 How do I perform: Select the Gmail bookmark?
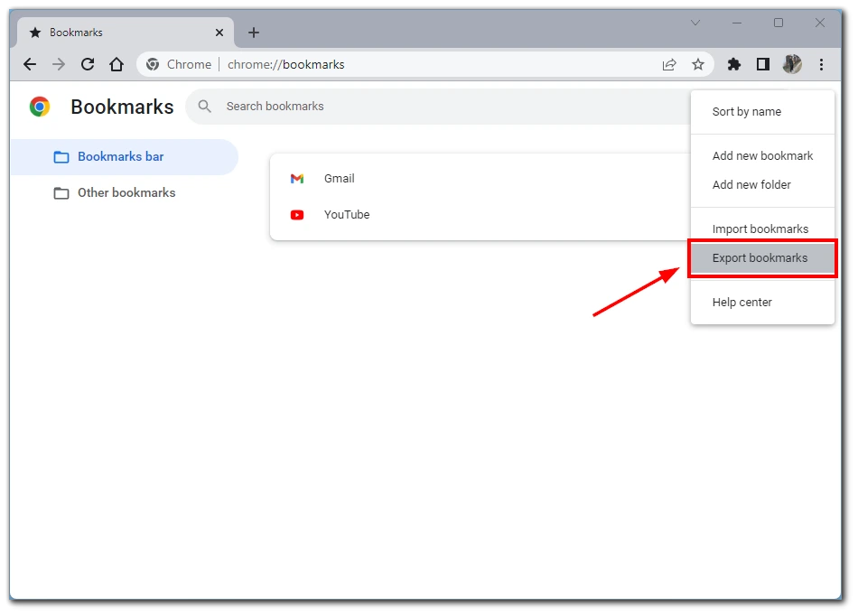(480, 179)
